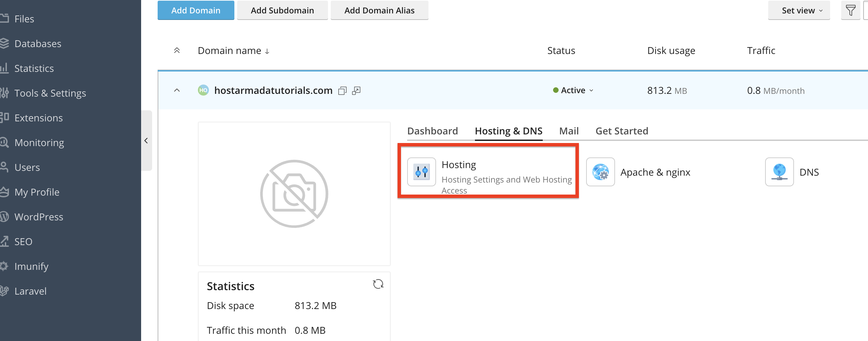Viewport: 868px width, 341px height.
Task: Open Laravel from the sidebar
Action: click(30, 291)
